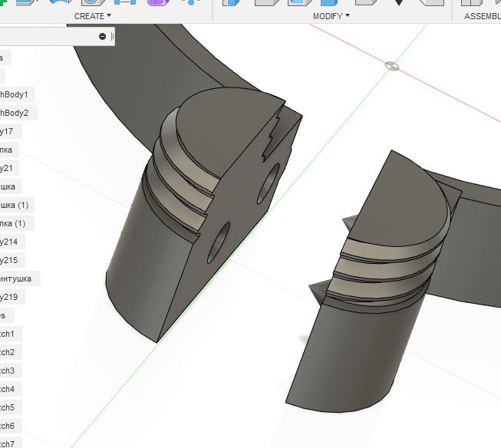
Task: Click the upper hole on left body
Action: point(269,183)
